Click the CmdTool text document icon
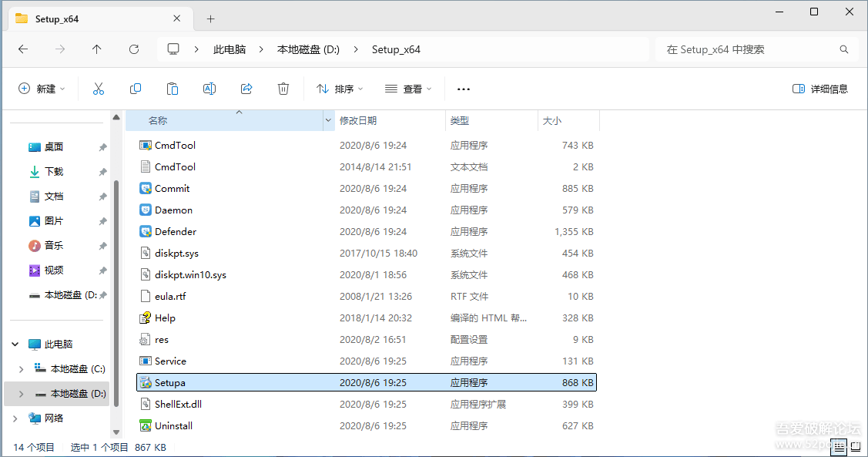Viewport: 868px width, 457px height. click(145, 166)
